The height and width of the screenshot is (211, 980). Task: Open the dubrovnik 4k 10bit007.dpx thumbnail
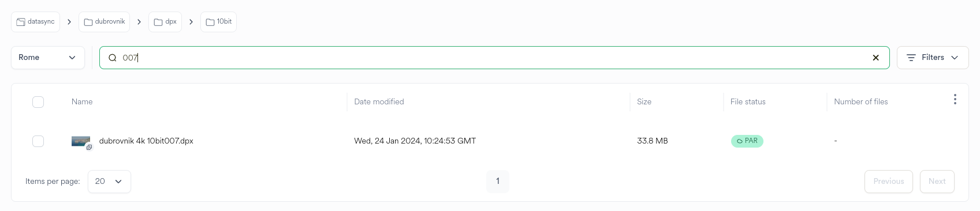pos(81,141)
